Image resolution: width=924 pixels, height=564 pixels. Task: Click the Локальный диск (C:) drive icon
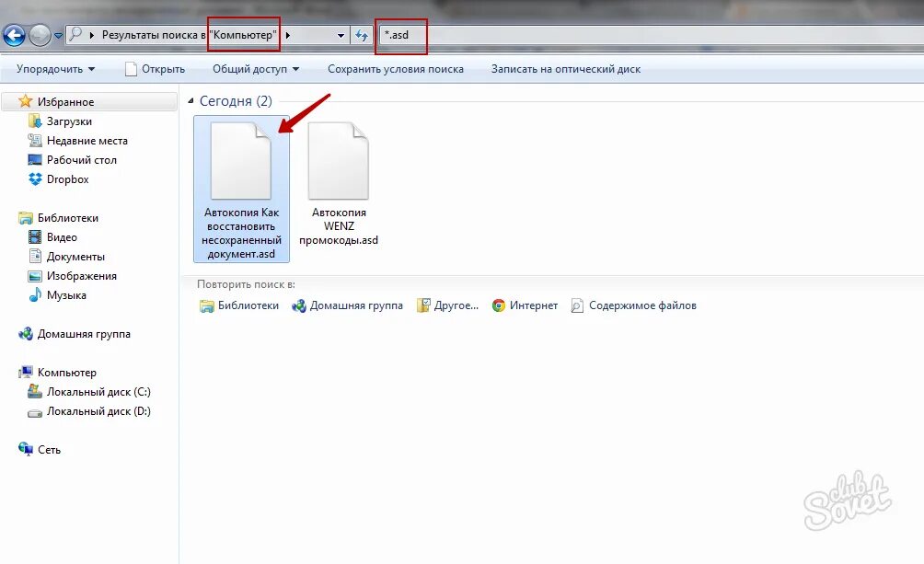click(35, 391)
